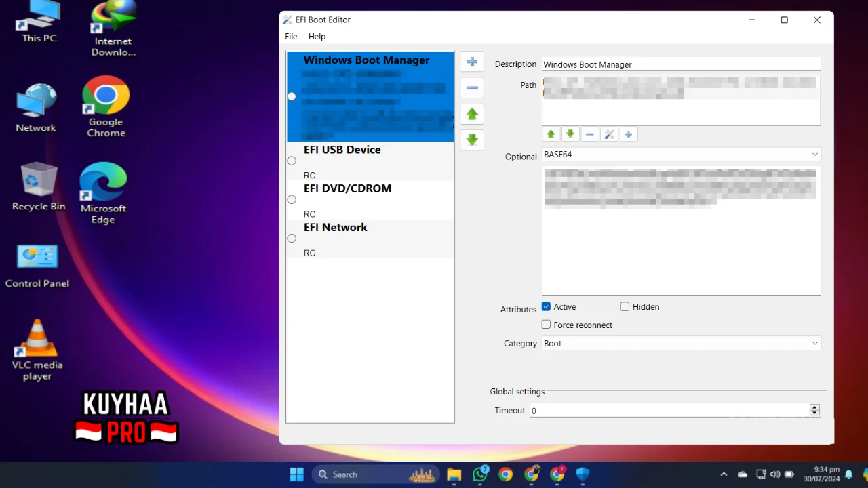This screenshot has height=488, width=868.
Task: Show hidden icons in the system tray
Action: (724, 474)
